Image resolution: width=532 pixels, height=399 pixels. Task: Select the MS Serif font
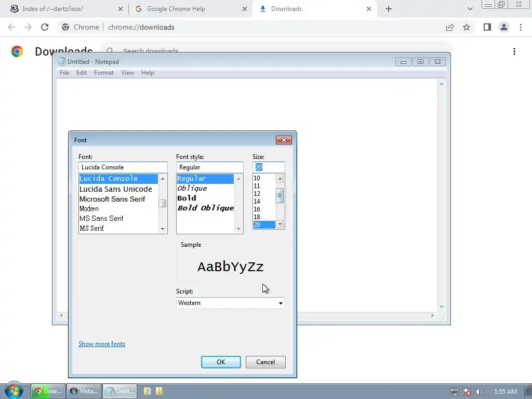pos(118,229)
